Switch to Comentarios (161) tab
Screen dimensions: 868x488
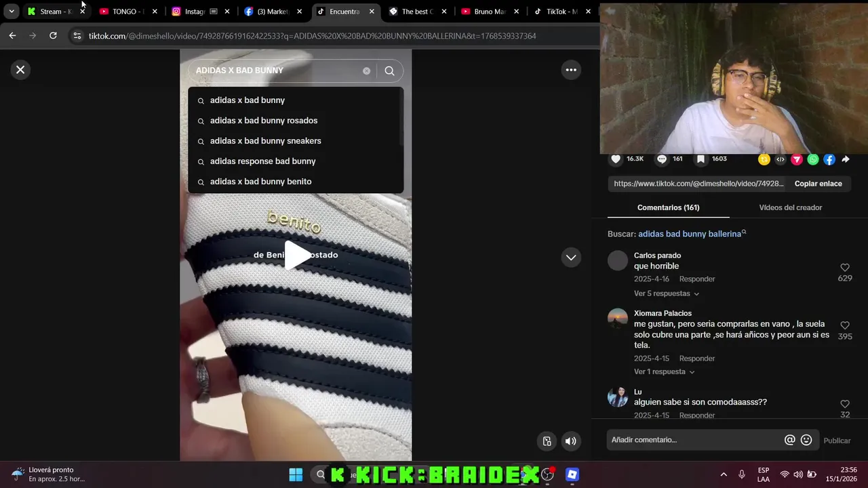coord(668,207)
